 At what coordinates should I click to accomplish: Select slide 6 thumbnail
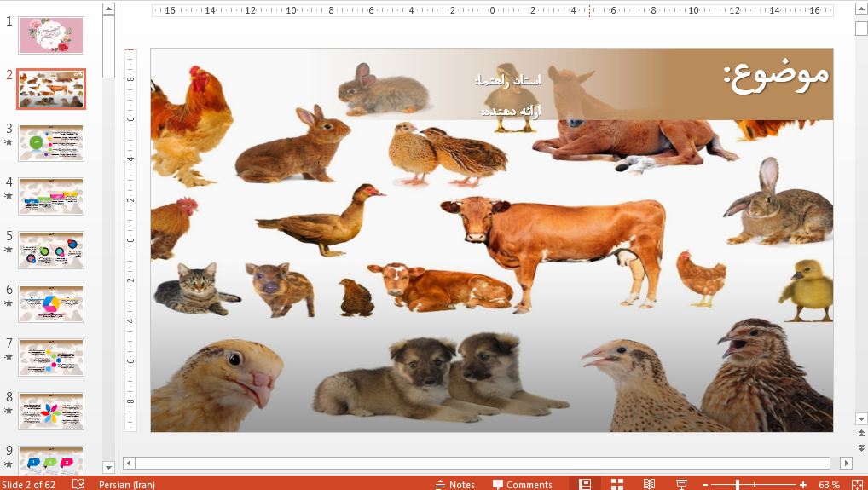(52, 303)
